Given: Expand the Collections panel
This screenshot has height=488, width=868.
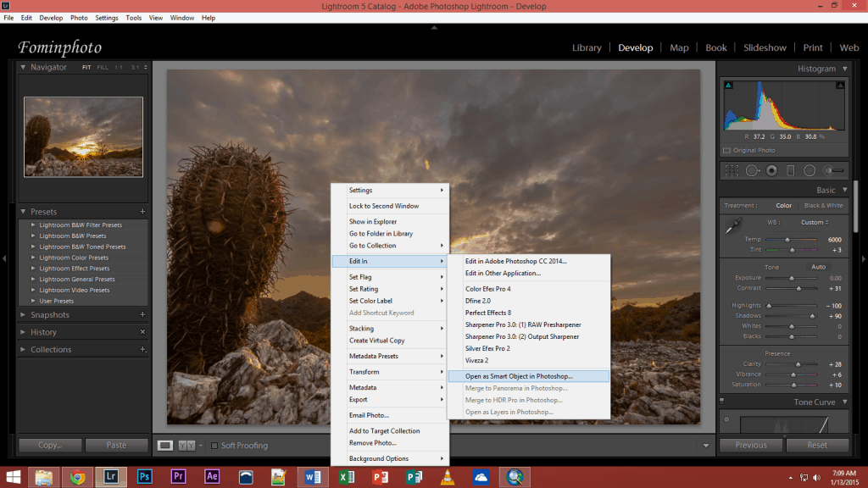Looking at the screenshot, I should pyautogui.click(x=23, y=349).
